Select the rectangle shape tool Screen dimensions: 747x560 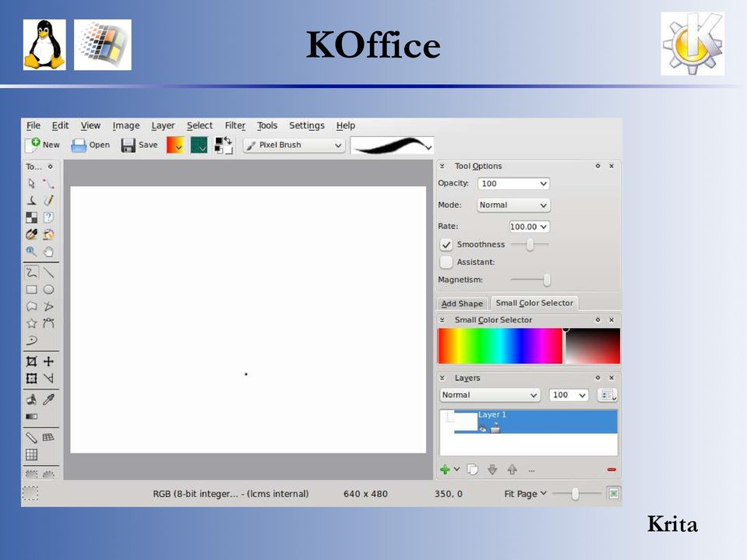31,290
